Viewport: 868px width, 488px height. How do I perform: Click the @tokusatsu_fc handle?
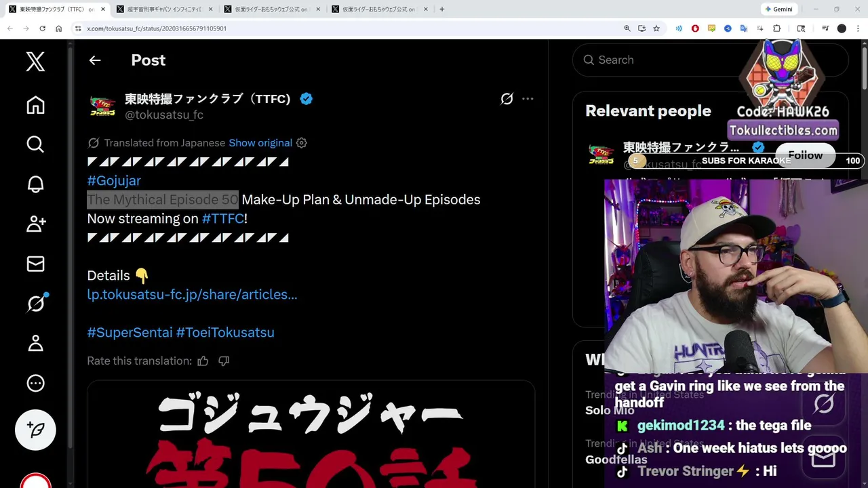[164, 115]
